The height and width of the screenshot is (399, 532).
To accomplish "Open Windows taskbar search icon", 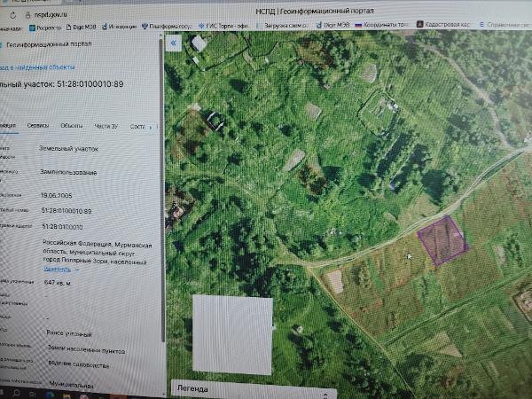I will tap(16, 394).
